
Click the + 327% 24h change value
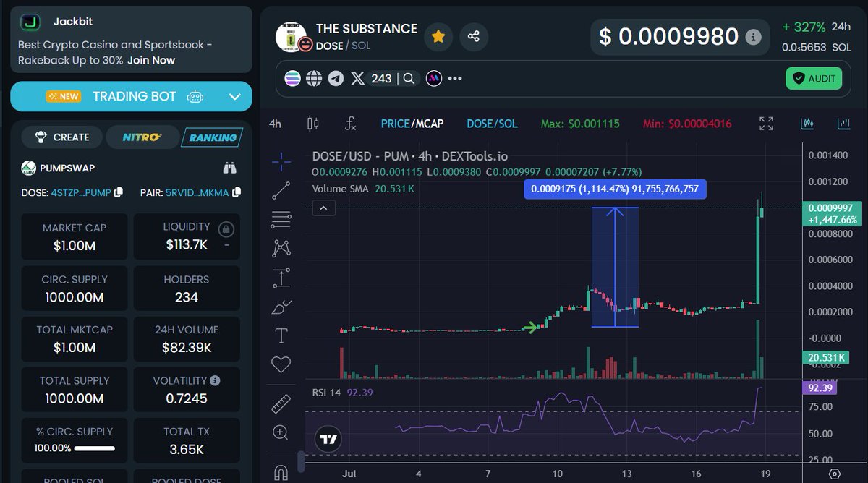(804, 27)
